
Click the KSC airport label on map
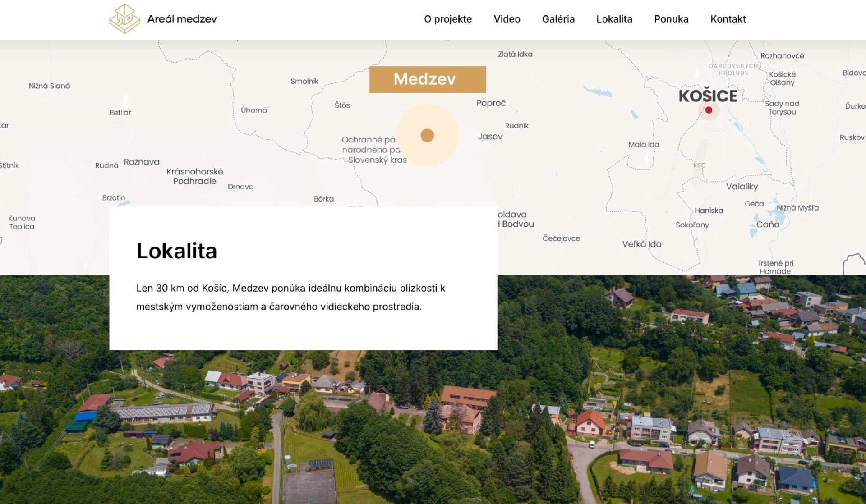click(699, 165)
